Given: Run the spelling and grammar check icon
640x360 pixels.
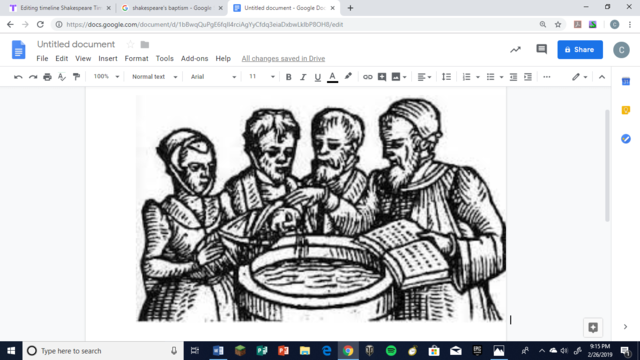Looking at the screenshot, I should pyautogui.click(x=62, y=77).
